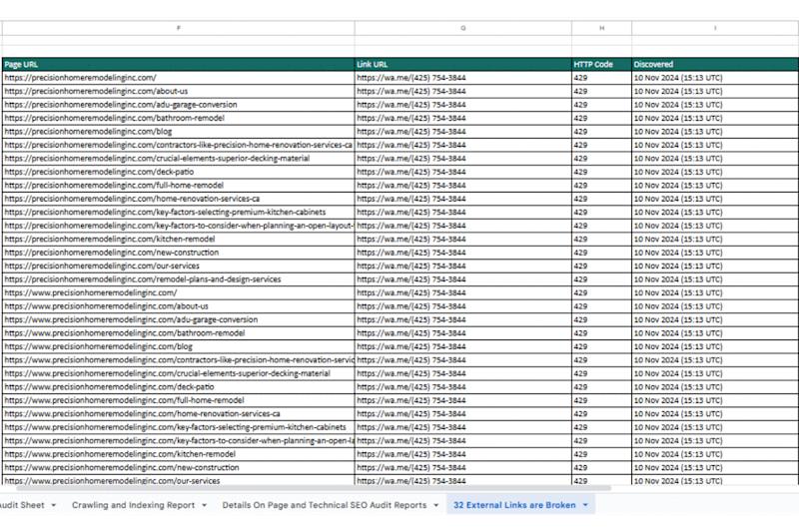Select www adu-garage-conversion page URL cell
Image resolution: width=799 pixels, height=532 pixels.
tap(179, 319)
